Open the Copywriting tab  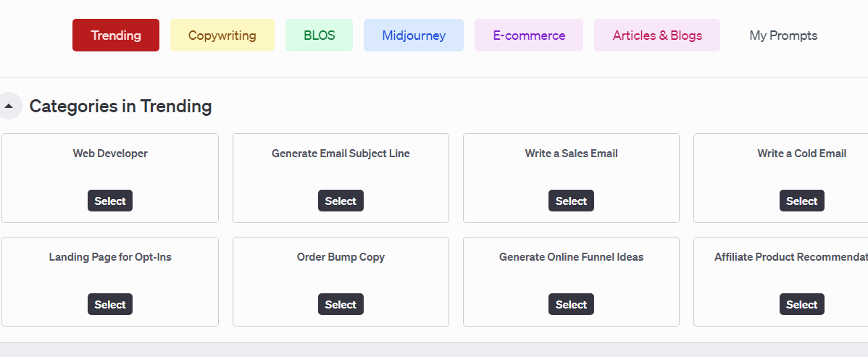222,35
